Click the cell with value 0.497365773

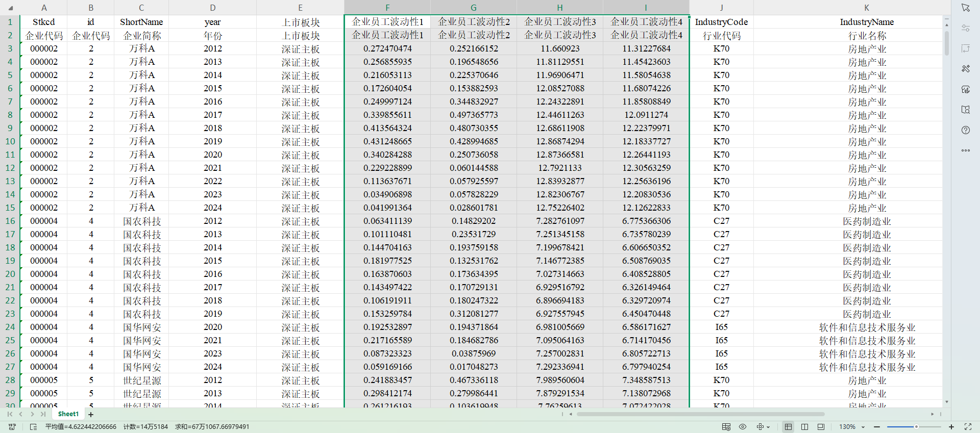click(474, 115)
